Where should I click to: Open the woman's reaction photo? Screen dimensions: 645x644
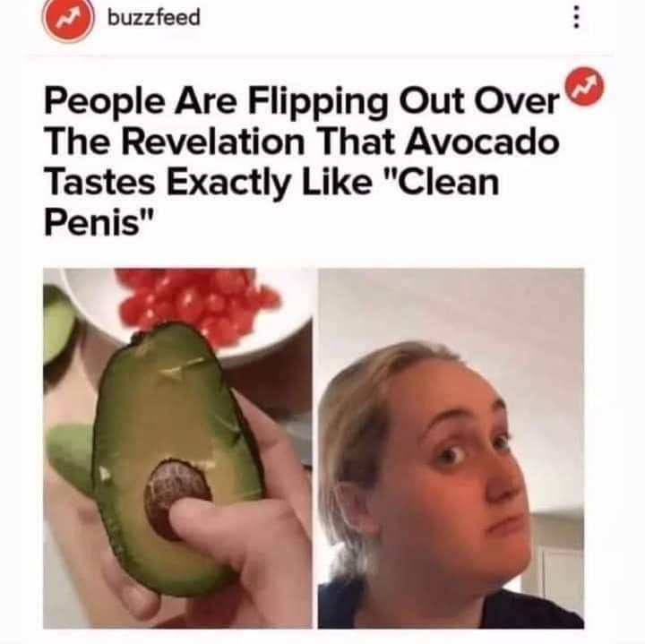click(451, 448)
